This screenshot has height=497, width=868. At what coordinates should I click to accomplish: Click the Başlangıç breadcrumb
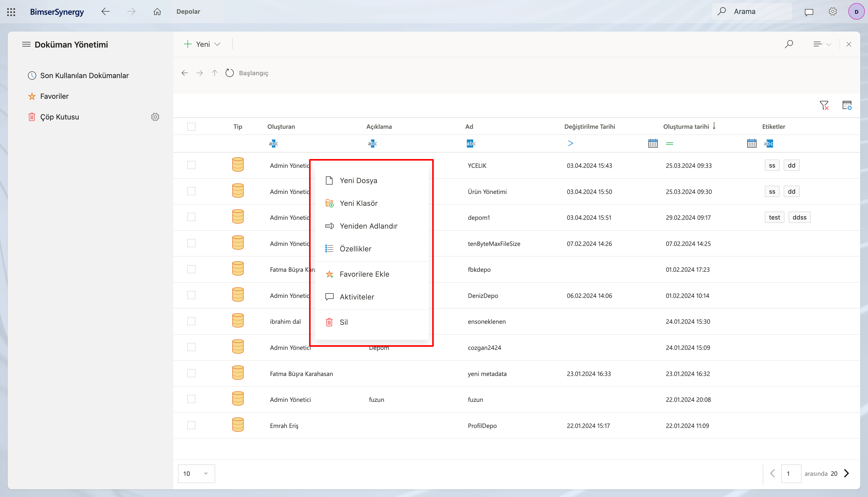coord(253,73)
